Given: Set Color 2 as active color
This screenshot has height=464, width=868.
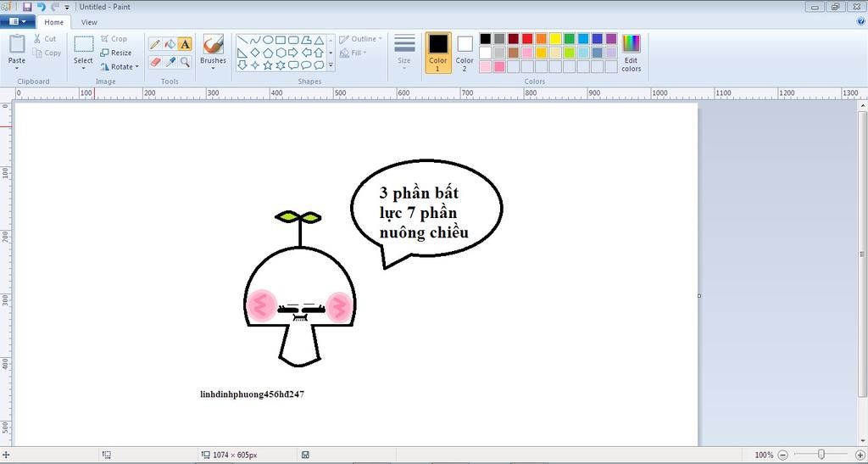Looking at the screenshot, I should [x=465, y=52].
